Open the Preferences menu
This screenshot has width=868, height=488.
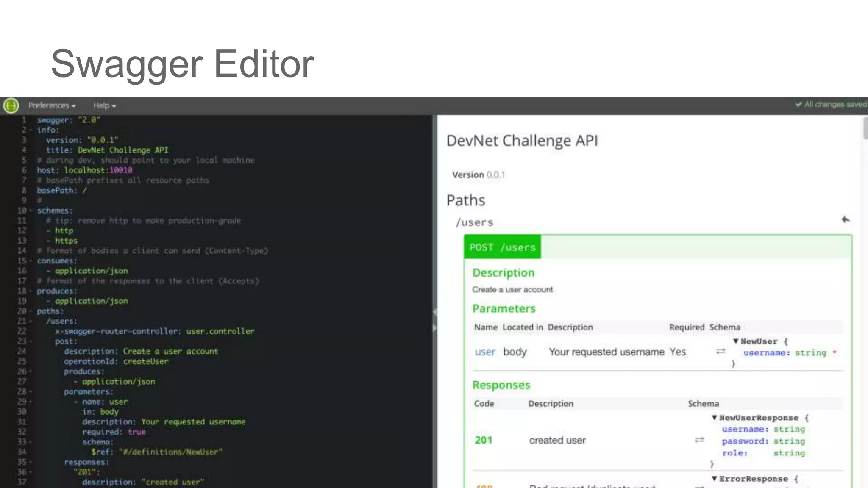pyautogui.click(x=52, y=105)
